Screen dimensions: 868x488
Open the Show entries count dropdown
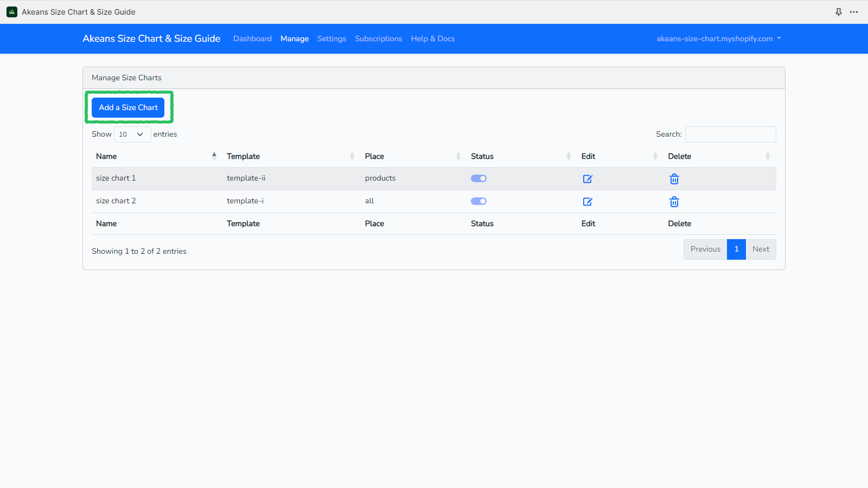[132, 134]
